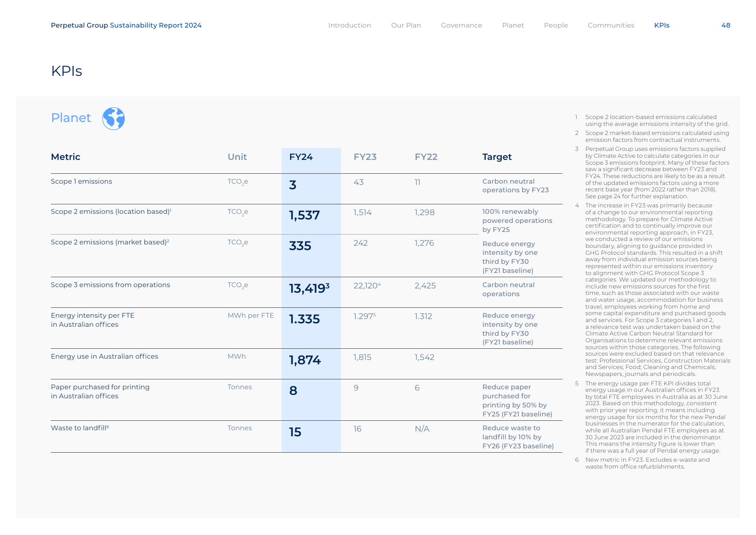Click FY24 value 335 for market based emissions
Viewport: 756px width, 535px height.
(x=300, y=246)
